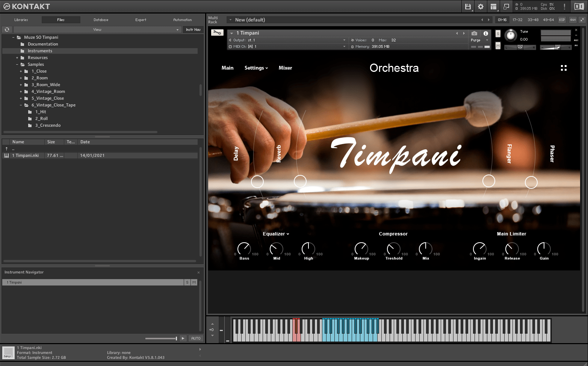Click the save/load disk icon
The height and width of the screenshot is (366, 588).
click(x=468, y=6)
